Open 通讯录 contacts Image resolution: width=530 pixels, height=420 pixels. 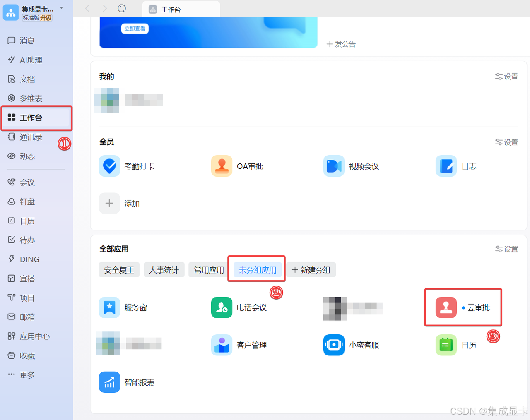[x=25, y=137]
